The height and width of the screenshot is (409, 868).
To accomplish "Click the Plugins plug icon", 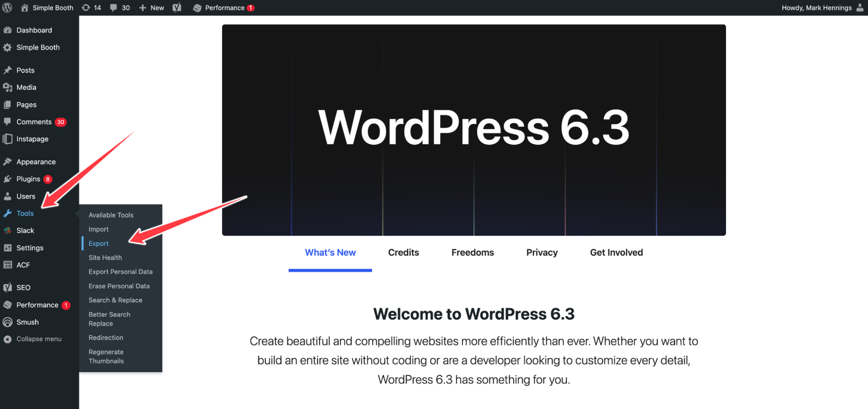I will [x=7, y=179].
